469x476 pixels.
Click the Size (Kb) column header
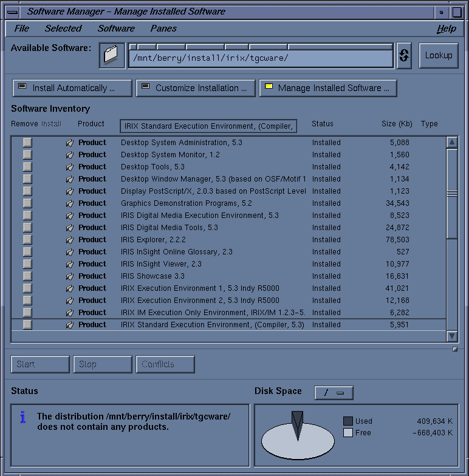[397, 124]
